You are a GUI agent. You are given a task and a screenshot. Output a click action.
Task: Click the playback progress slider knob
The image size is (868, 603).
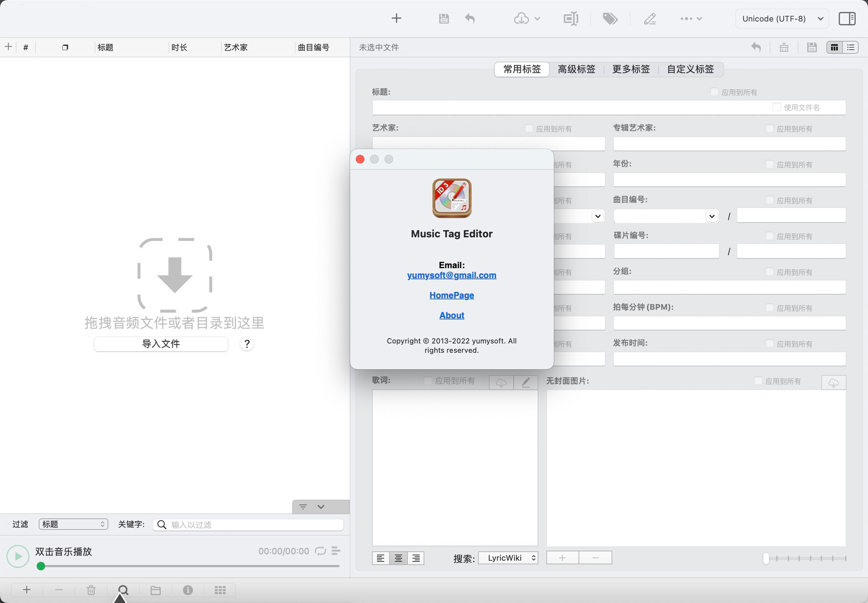tap(41, 566)
